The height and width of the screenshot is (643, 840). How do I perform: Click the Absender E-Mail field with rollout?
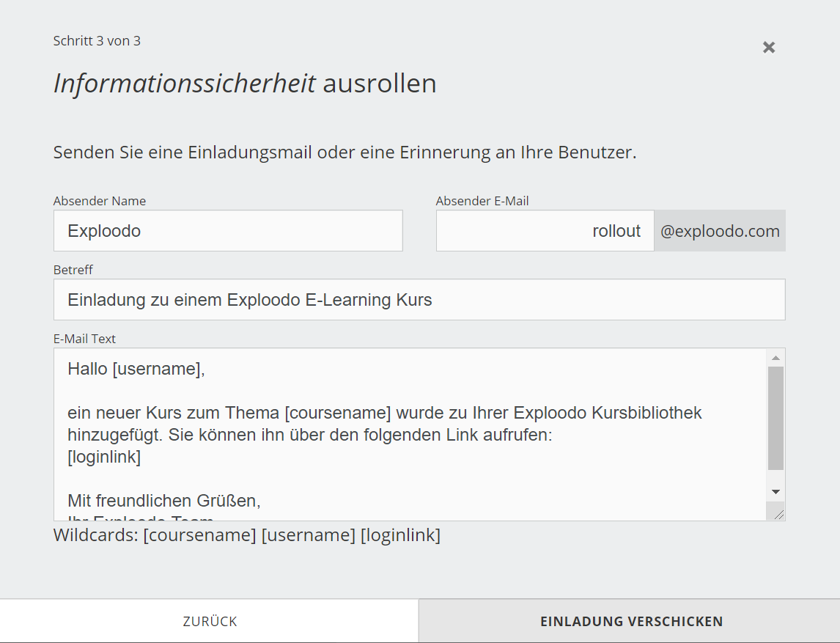[545, 231]
